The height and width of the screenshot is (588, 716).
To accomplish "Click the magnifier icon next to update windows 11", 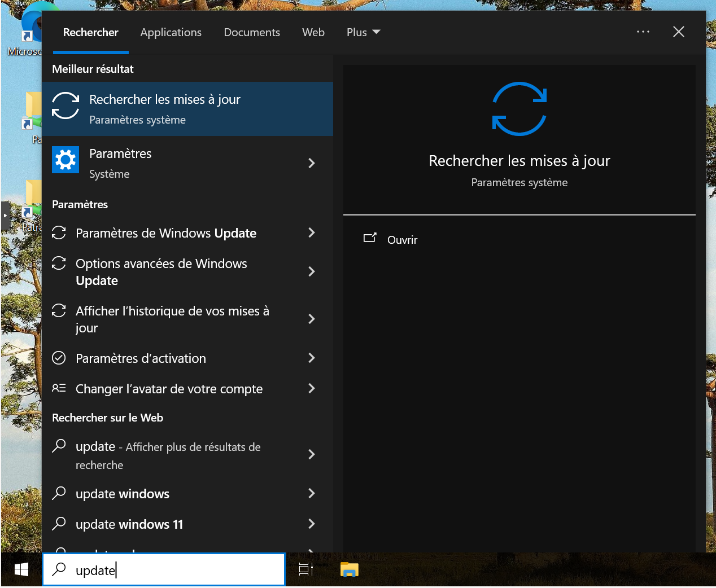I will click(59, 524).
